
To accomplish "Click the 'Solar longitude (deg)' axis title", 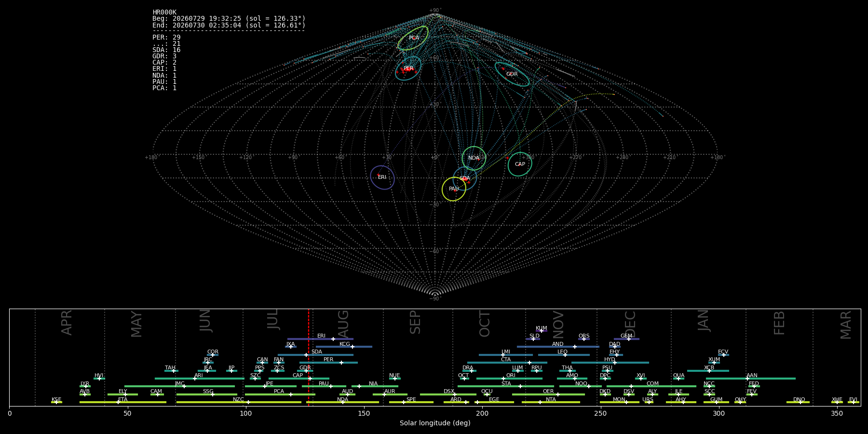I will point(435,423).
